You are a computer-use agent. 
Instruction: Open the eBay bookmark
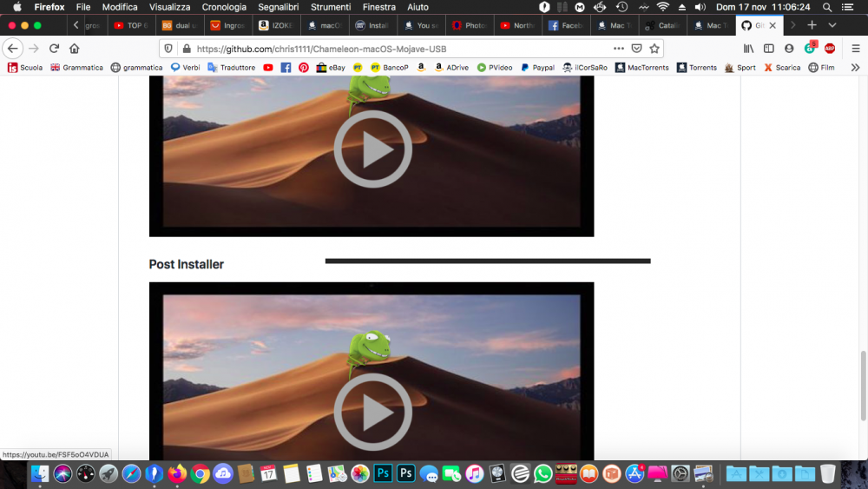pos(331,68)
